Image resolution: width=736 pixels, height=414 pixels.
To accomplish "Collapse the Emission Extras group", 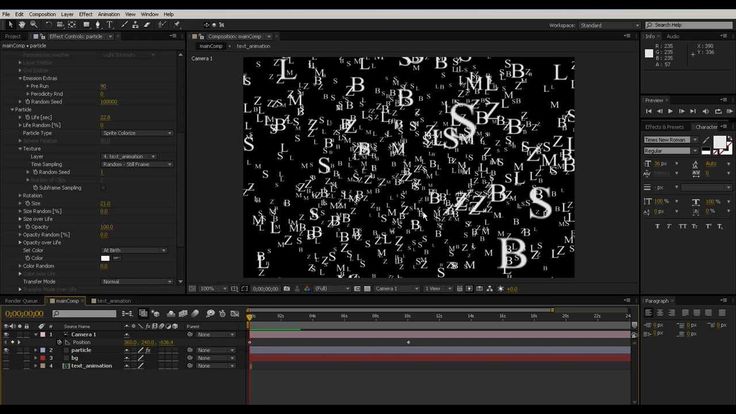I will (20, 78).
